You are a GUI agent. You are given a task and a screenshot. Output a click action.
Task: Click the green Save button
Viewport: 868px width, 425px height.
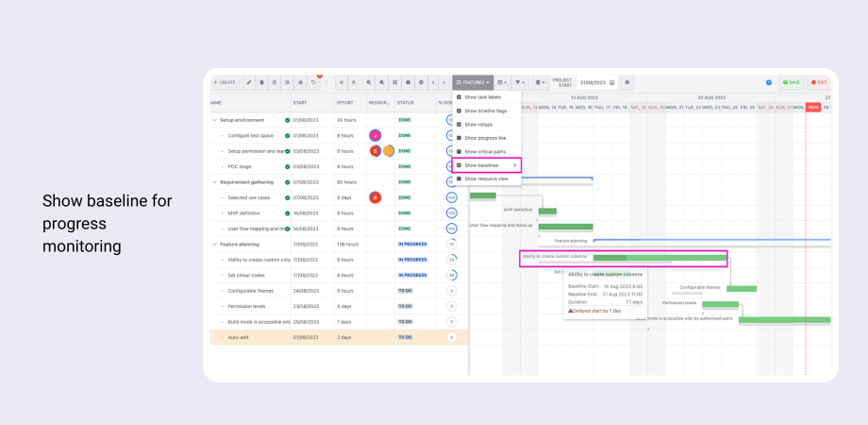(x=792, y=82)
